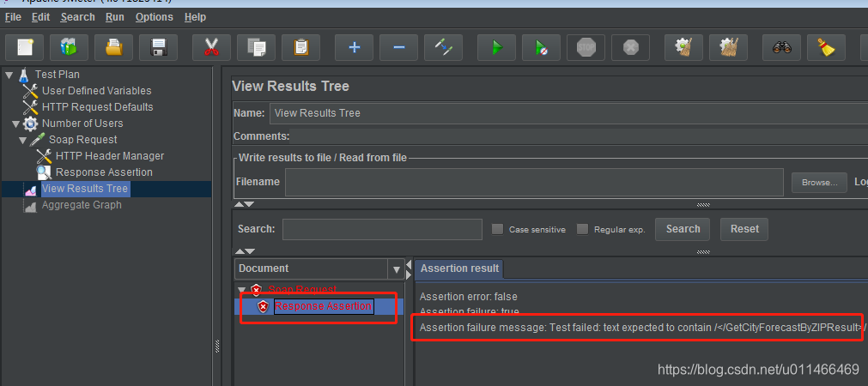868x386 pixels.
Task: Open the File menu
Action: [x=13, y=17]
